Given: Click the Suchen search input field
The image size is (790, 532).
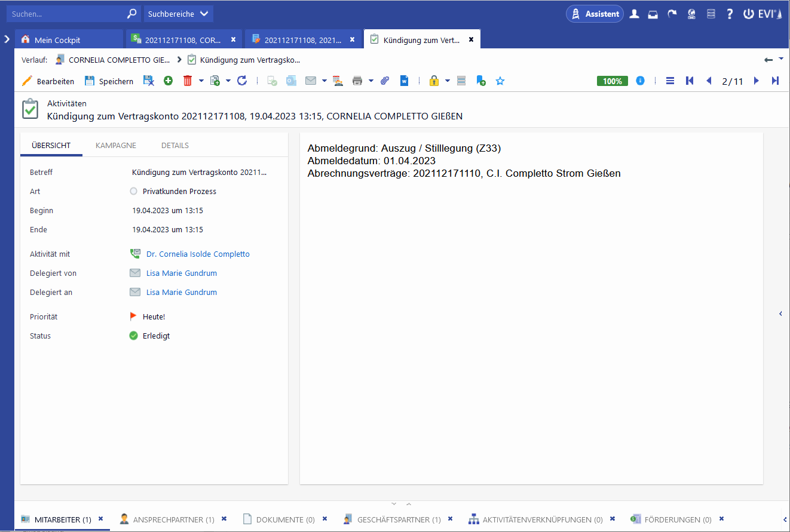Looking at the screenshot, I should (x=67, y=14).
